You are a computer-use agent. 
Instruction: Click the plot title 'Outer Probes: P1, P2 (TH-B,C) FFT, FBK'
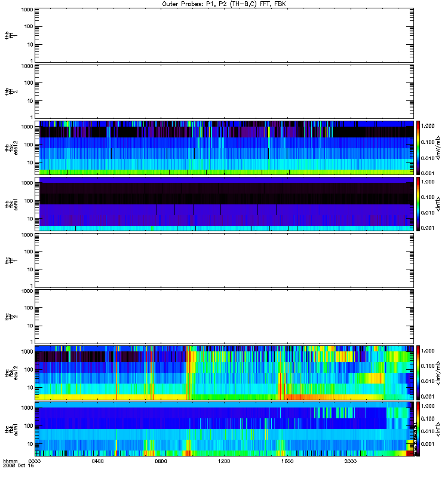224,4
